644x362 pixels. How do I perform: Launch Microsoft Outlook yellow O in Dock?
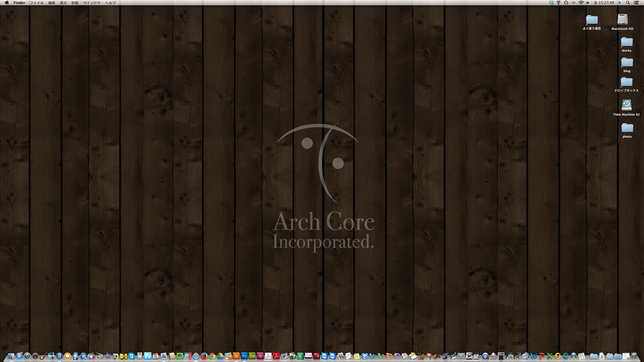tap(558, 356)
